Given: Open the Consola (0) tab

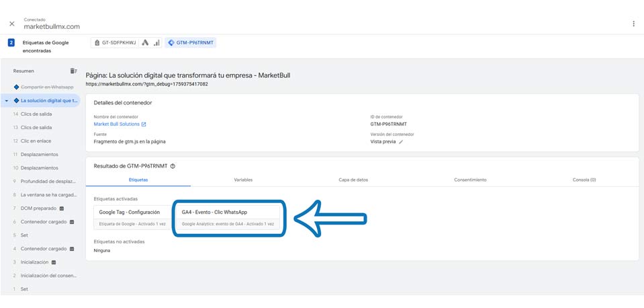Looking at the screenshot, I should [x=584, y=180].
